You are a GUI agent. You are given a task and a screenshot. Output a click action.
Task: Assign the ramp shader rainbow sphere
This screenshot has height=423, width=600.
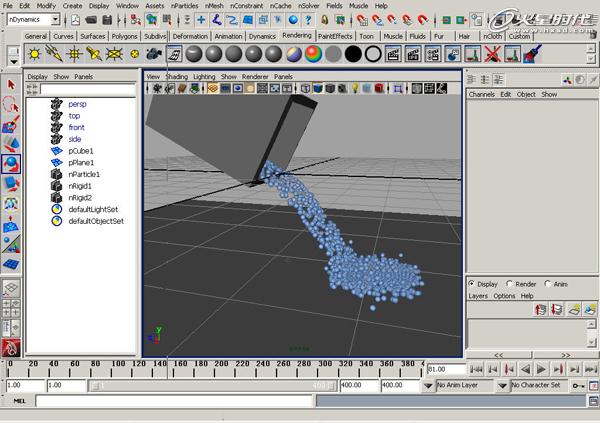tap(313, 54)
